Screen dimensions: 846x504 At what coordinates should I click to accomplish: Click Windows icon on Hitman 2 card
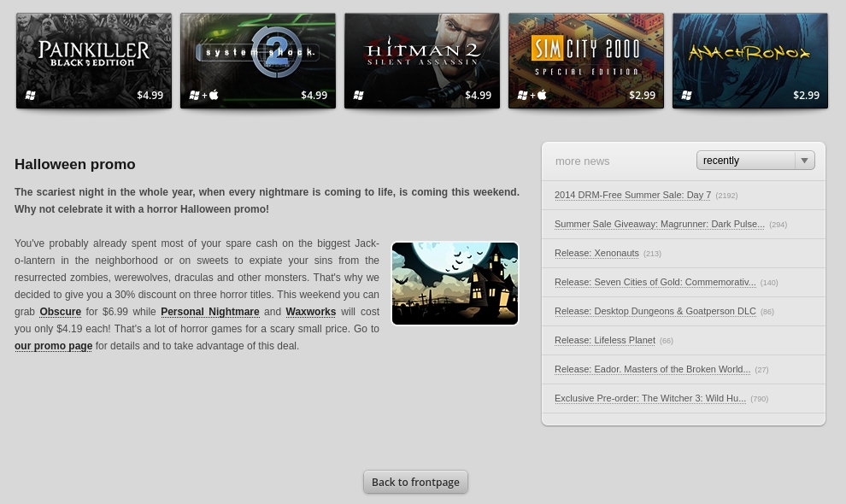click(358, 95)
